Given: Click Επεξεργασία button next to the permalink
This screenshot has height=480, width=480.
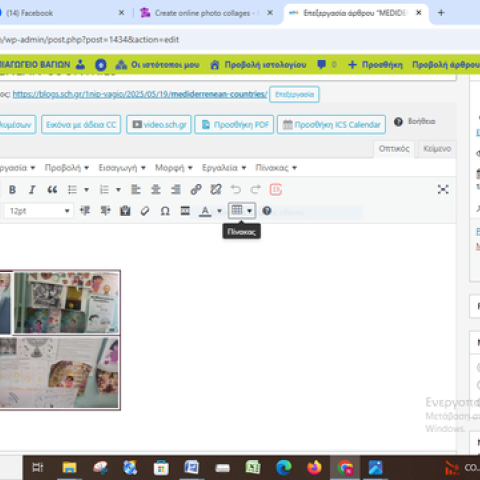Looking at the screenshot, I should [294, 94].
